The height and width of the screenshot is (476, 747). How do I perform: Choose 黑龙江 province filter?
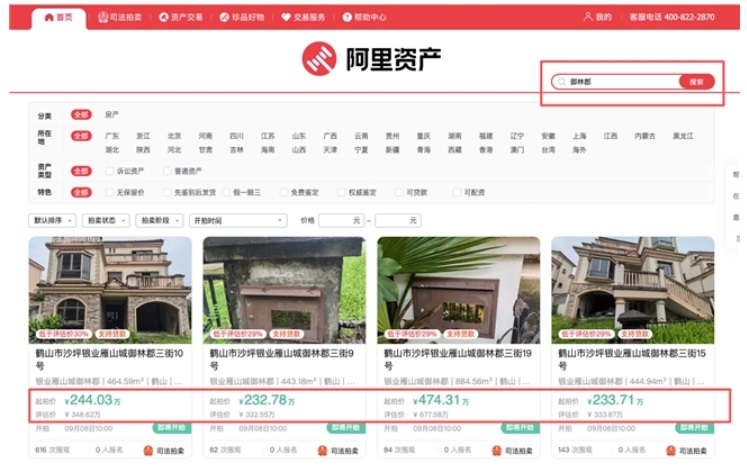coord(683,136)
